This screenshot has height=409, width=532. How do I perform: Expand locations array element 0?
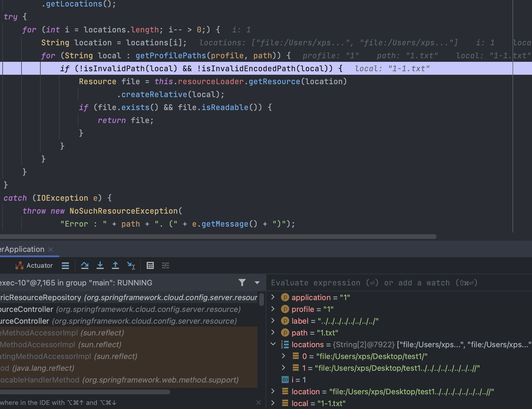pos(283,356)
